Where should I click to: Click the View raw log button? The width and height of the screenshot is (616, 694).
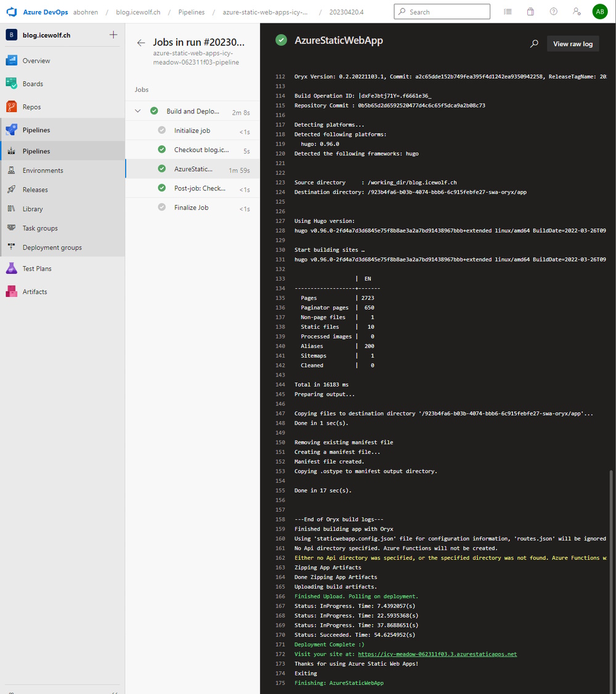[x=573, y=43]
